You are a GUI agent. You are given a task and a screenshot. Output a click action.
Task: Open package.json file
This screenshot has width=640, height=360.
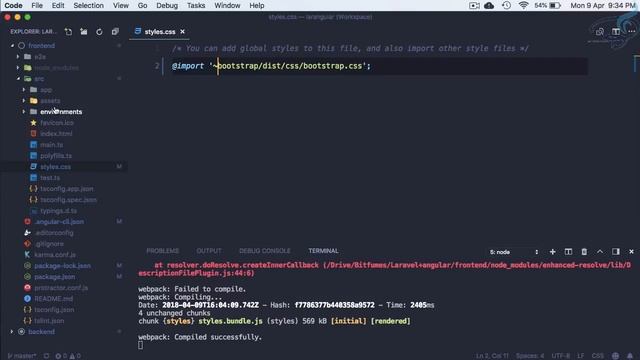pos(54,277)
